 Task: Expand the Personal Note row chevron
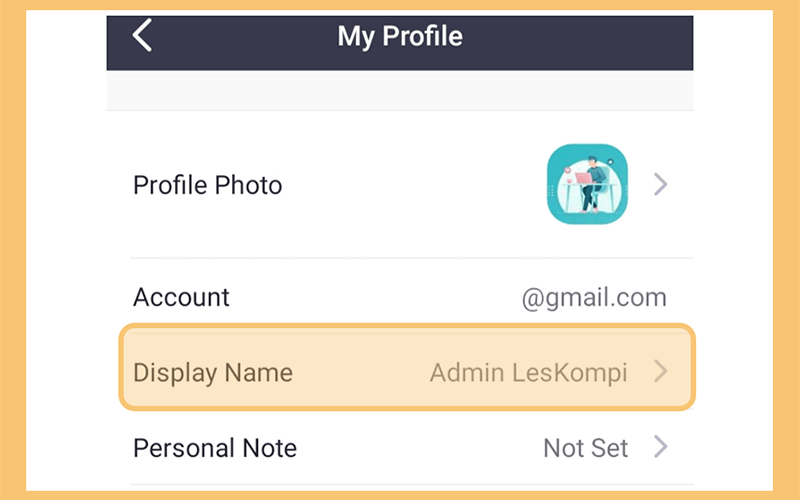pos(661,447)
